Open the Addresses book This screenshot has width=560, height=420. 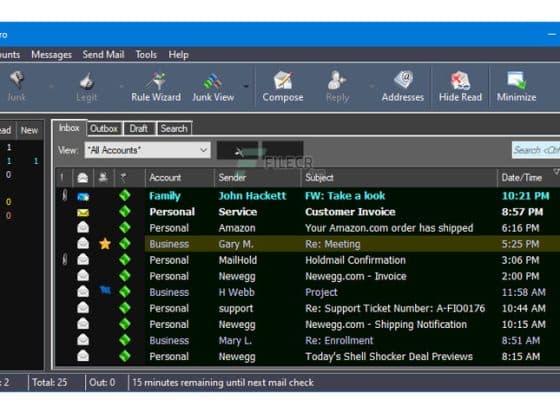(402, 86)
